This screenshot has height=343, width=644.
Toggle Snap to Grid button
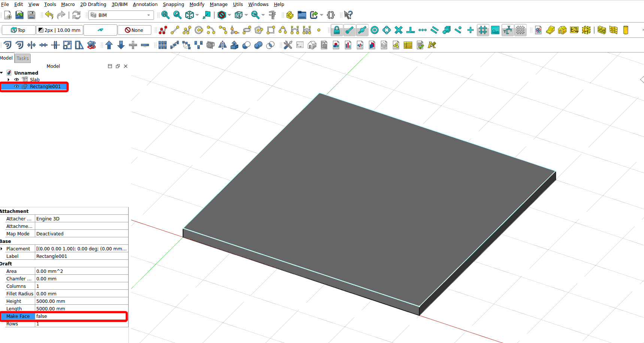click(483, 30)
